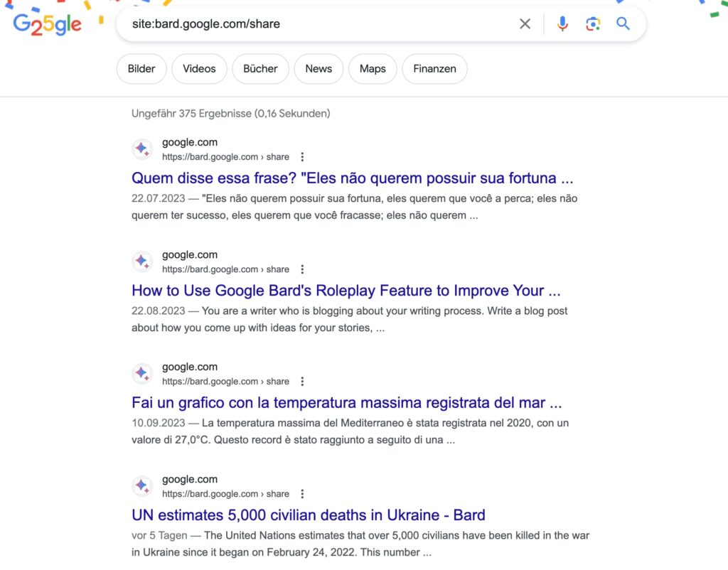The height and width of the screenshot is (570, 728).
Task: Open "How to Use Google Bard's Roleplay Feature" link
Action: click(x=346, y=290)
